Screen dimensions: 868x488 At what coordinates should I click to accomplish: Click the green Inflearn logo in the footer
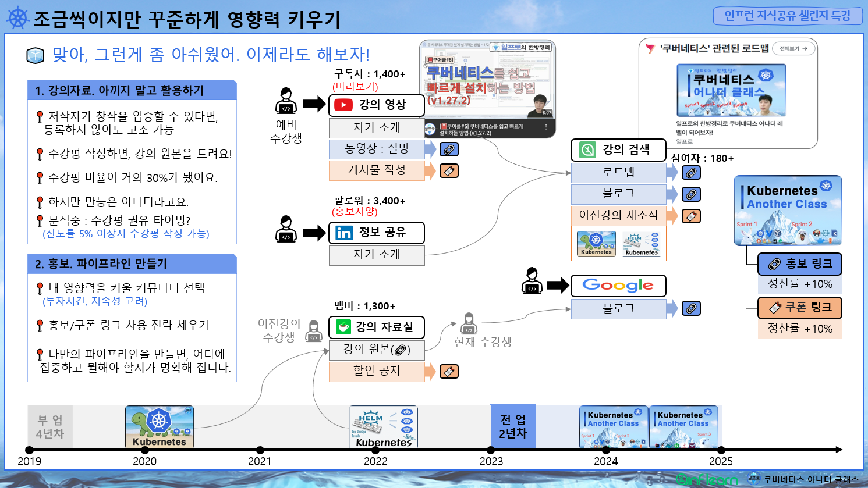pyautogui.click(x=706, y=480)
